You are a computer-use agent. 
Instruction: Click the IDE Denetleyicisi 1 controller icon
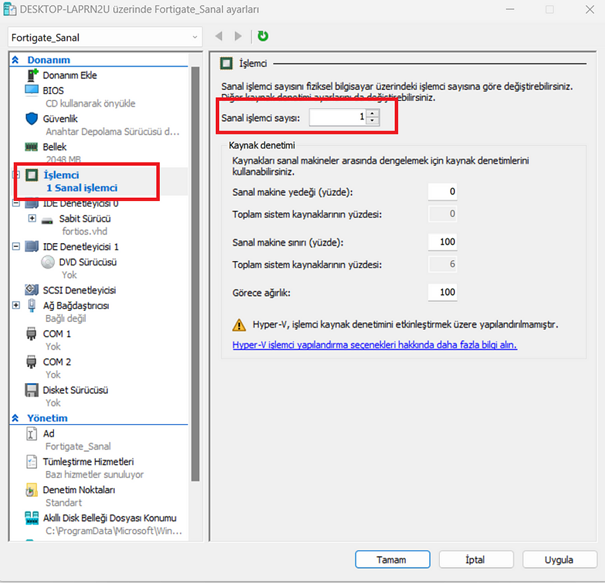click(32, 246)
